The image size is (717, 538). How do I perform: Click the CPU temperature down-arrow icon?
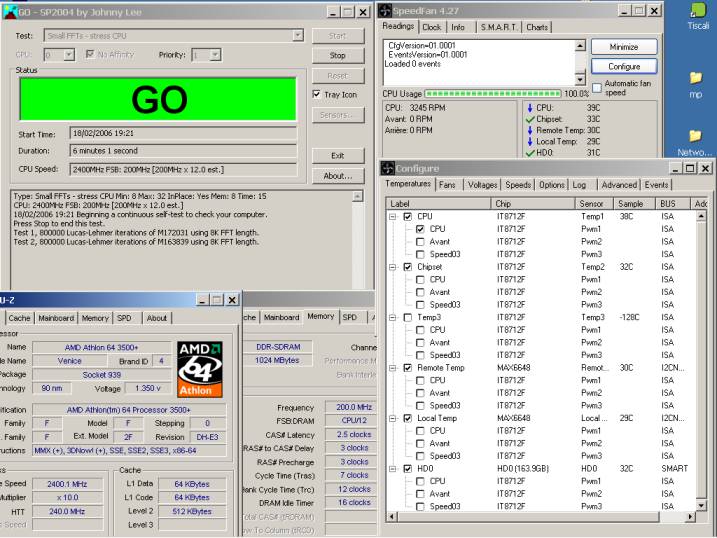pyautogui.click(x=529, y=106)
